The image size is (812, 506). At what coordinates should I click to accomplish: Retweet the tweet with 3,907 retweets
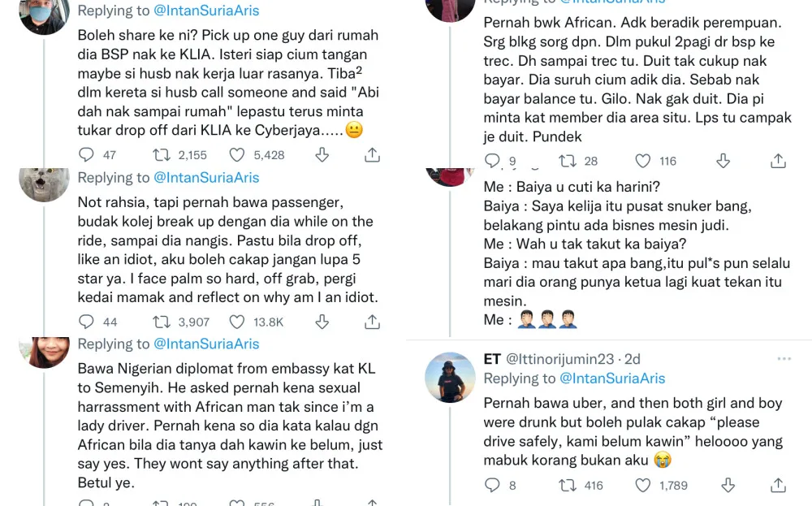162,322
